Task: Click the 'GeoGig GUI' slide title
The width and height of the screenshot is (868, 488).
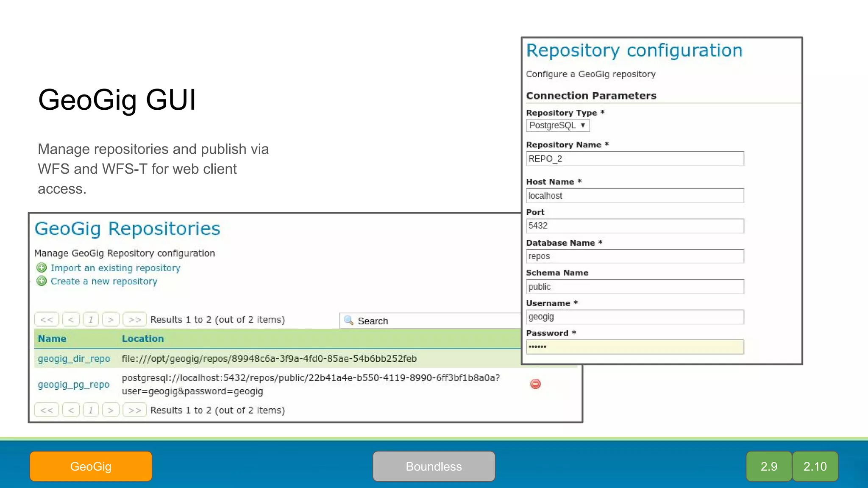Action: coord(117,100)
